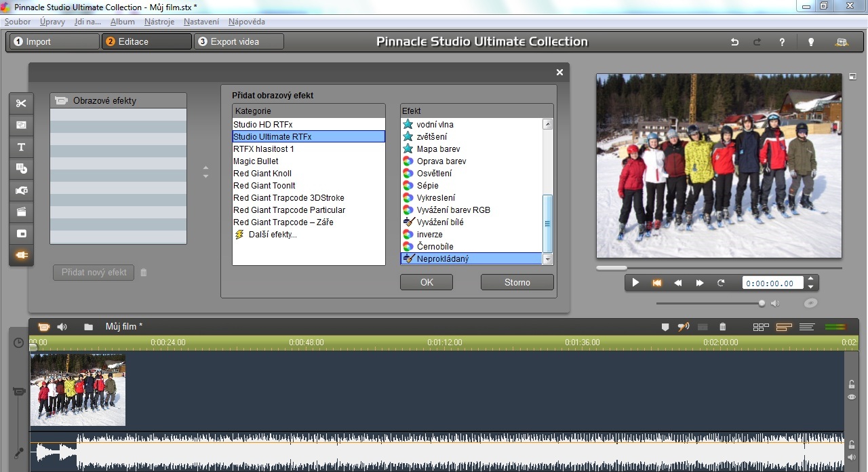Screen dimensions: 868x472
Task: Click the trash icon beside Přidat nový efekt
Action: [x=143, y=273]
